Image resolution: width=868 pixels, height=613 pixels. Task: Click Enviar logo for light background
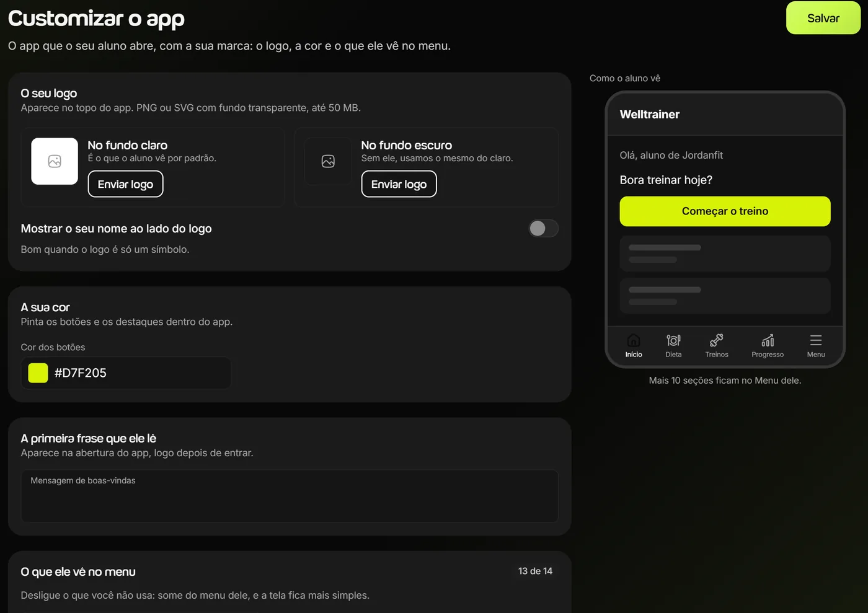pos(125,184)
